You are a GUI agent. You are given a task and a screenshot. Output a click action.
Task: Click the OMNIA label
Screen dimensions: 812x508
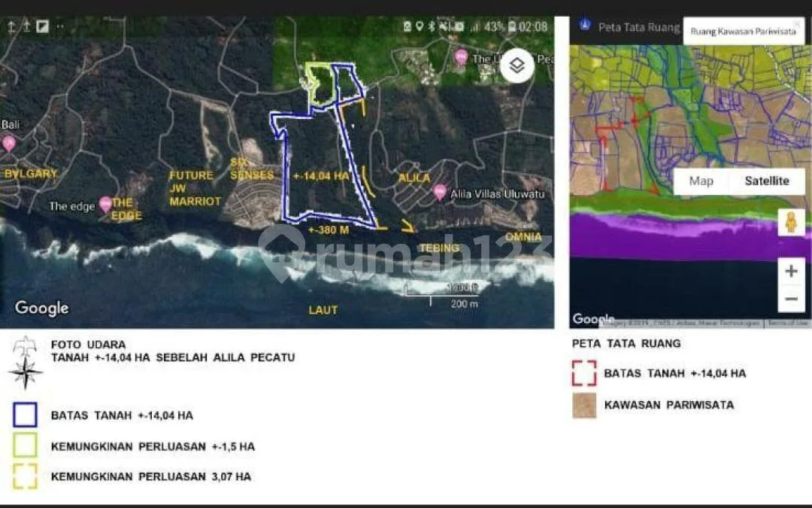(523, 237)
